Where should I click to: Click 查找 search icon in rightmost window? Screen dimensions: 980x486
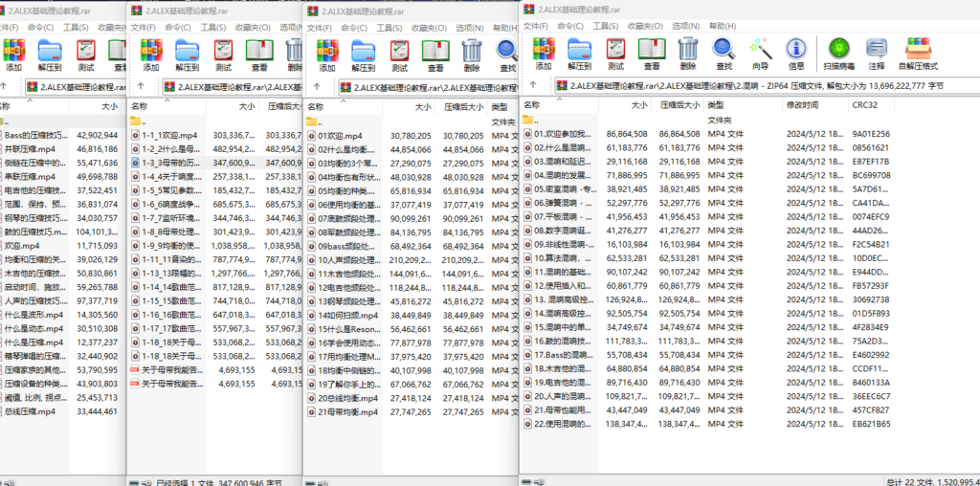pyautogui.click(x=724, y=53)
